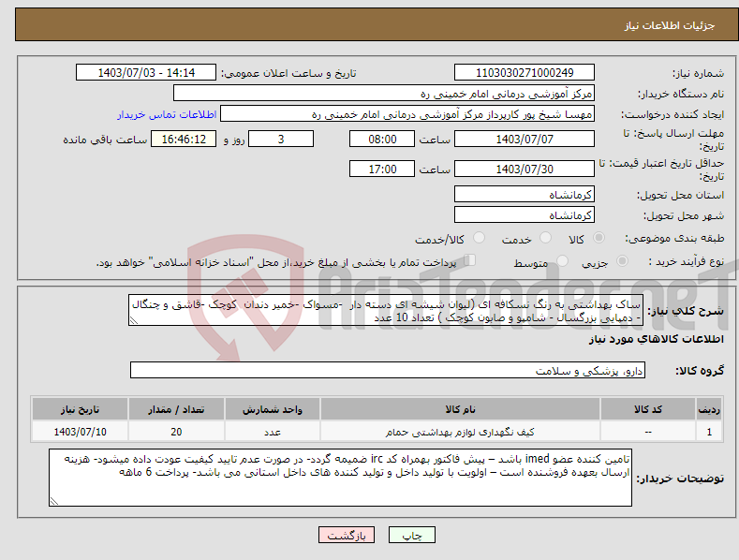Viewport: 739px width, 560px height.
Task: Click the unit cell عدد
Action: tap(273, 432)
